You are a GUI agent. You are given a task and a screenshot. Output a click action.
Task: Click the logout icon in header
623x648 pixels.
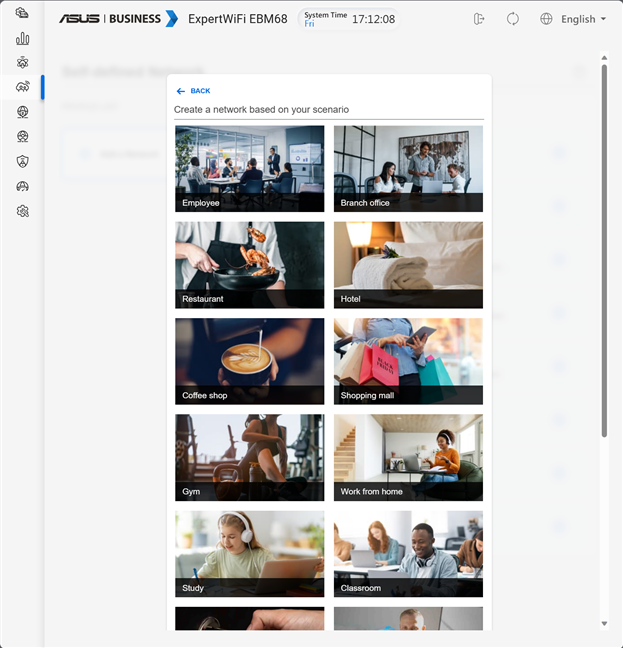479,19
